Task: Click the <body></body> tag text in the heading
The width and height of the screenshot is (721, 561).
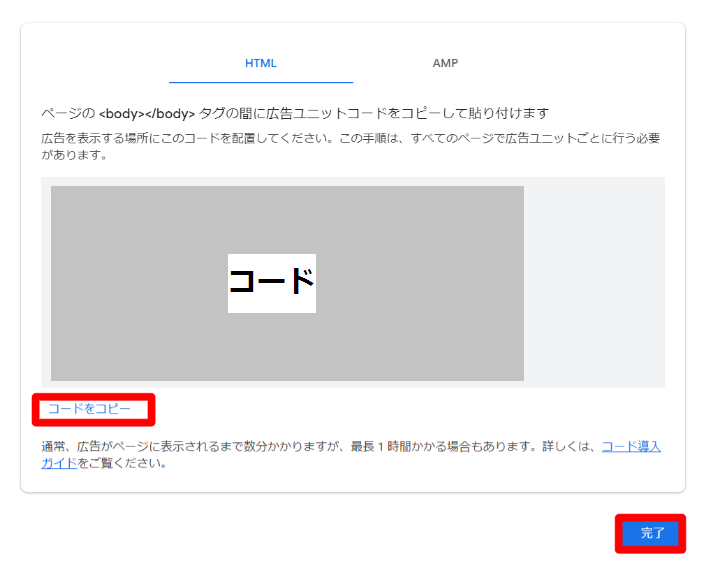Action: (x=146, y=114)
